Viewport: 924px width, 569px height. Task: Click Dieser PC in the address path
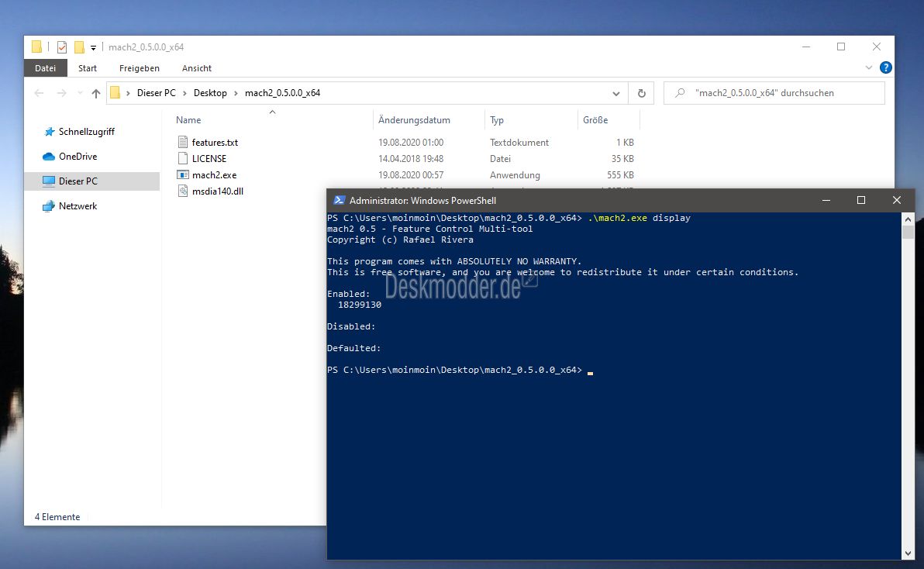[x=156, y=93]
